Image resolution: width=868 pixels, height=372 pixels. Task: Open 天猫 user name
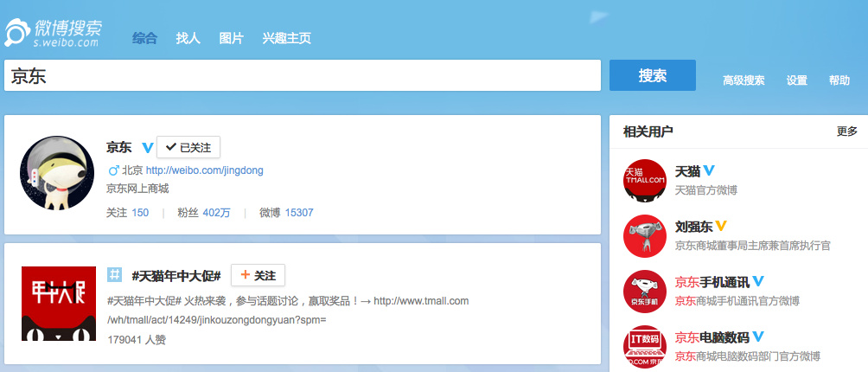(687, 171)
